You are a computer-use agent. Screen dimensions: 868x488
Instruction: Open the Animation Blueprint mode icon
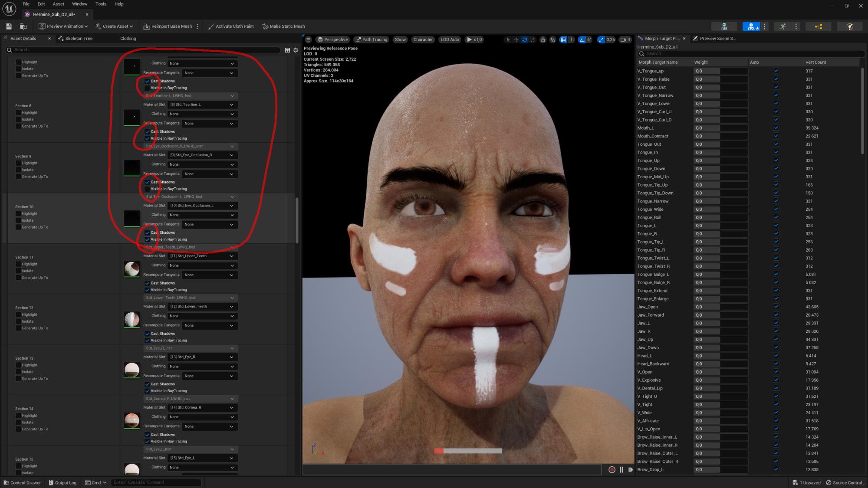[x=819, y=26]
